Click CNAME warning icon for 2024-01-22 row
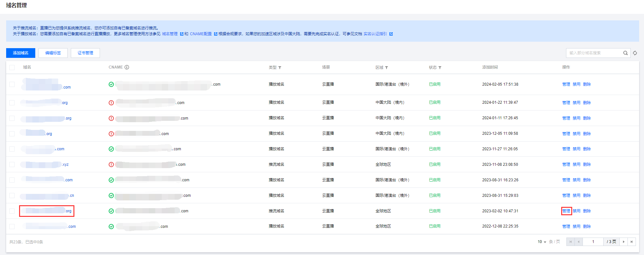The image size is (644, 255). coord(111,103)
